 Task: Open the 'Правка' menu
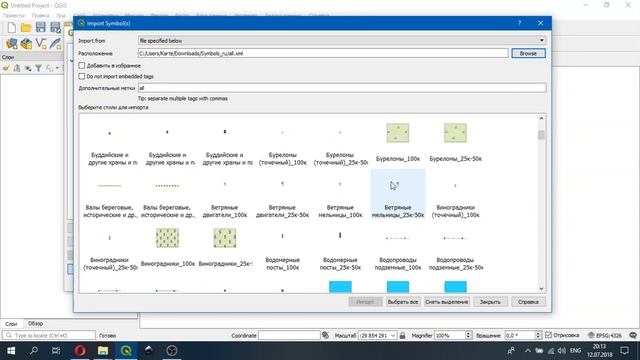click(x=40, y=16)
